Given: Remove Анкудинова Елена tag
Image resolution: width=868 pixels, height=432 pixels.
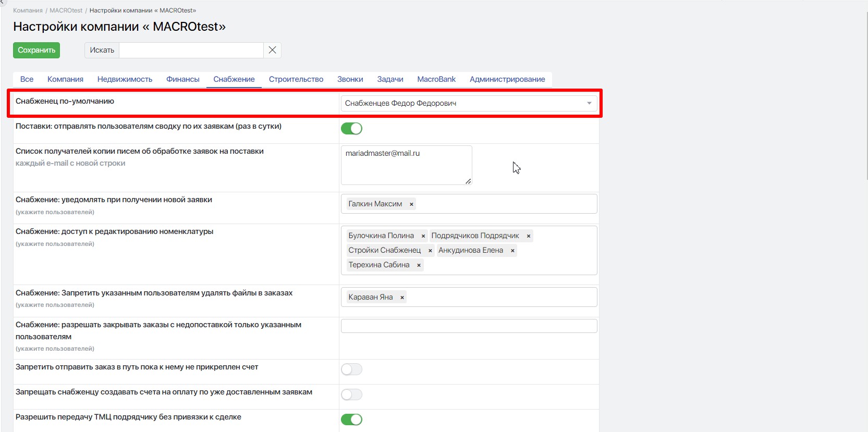Looking at the screenshot, I should [512, 251].
